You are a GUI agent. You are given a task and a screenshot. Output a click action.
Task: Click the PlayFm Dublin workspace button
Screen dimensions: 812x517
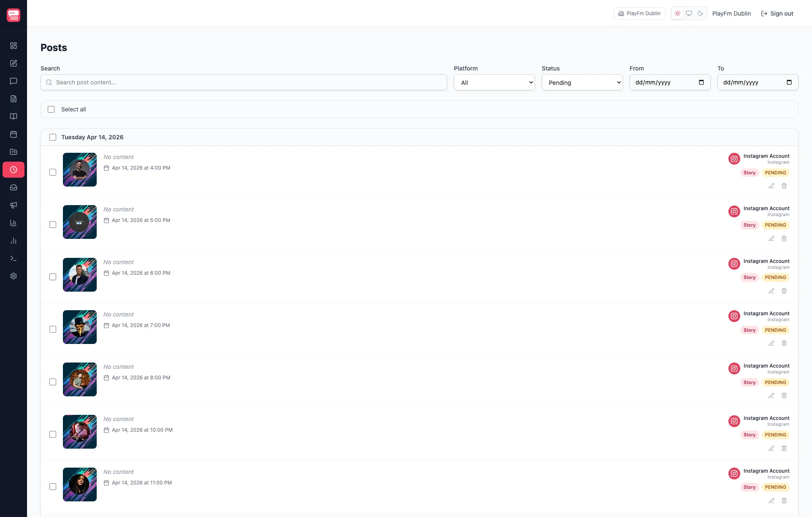point(639,13)
